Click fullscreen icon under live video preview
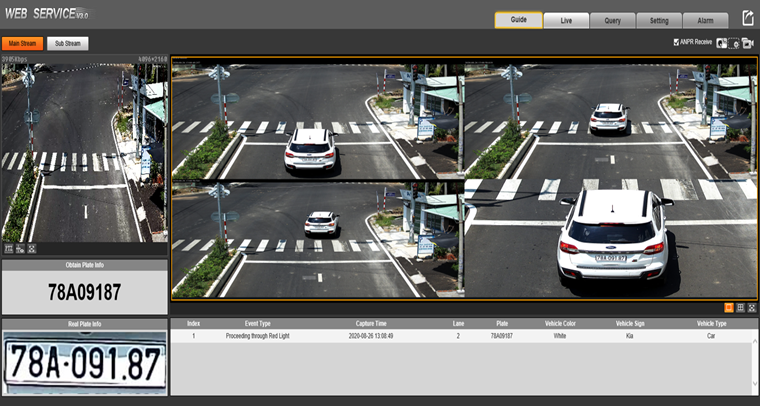Screen dimensions: 760x406 [31, 248]
